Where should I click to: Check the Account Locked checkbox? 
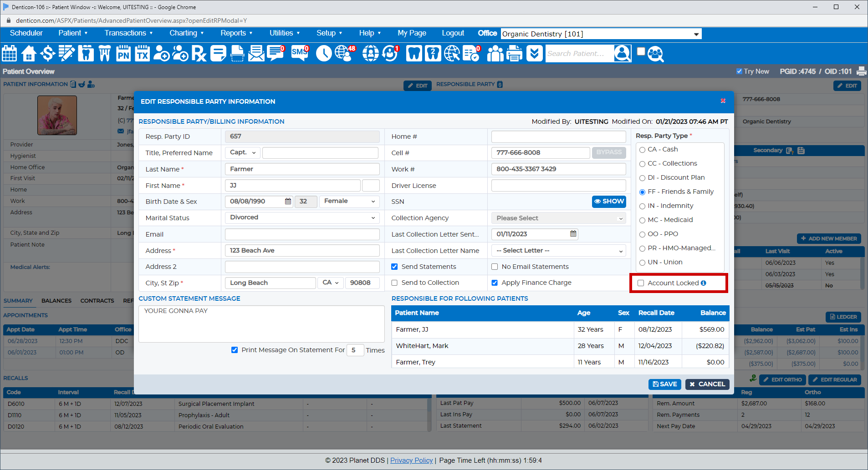point(641,283)
